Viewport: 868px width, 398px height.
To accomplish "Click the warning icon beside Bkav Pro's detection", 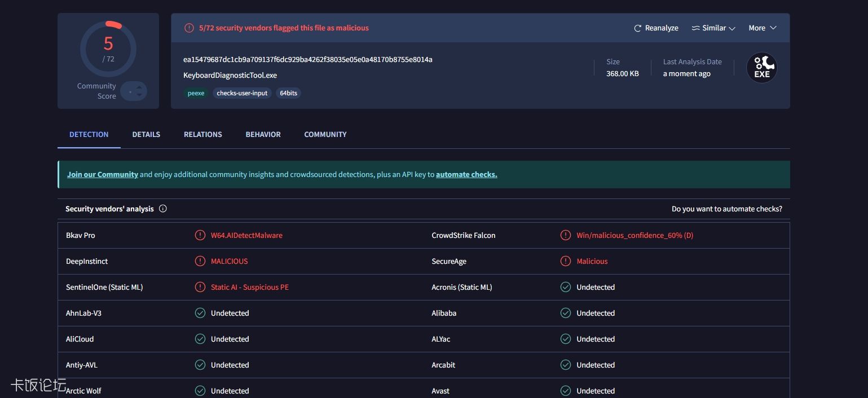I will coord(200,235).
